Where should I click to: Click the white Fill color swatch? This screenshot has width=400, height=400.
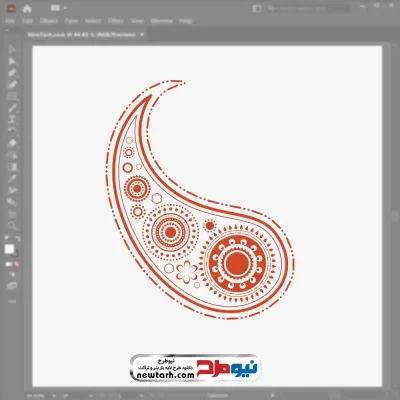tap(9, 249)
